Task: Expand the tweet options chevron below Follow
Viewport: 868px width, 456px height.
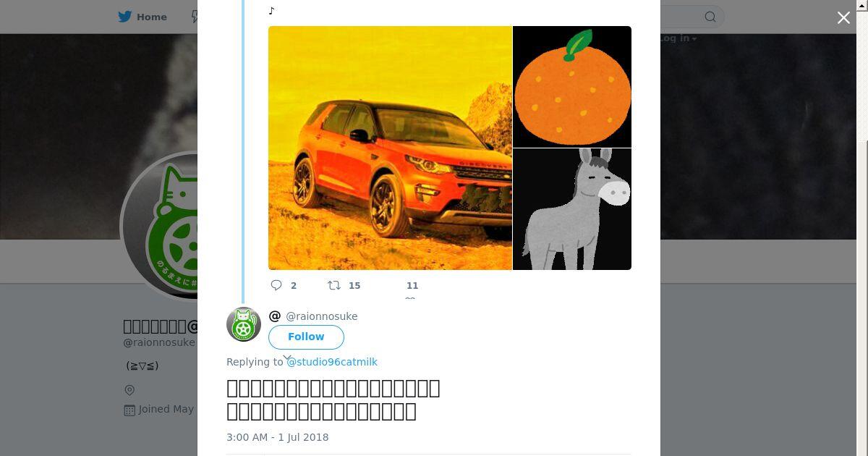Action: tap(287, 358)
